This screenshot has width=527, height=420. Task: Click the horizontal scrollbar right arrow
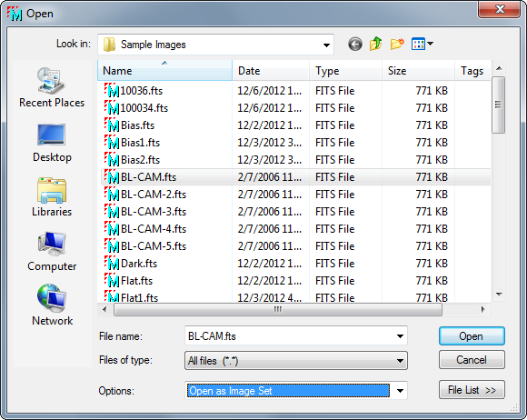483,309
